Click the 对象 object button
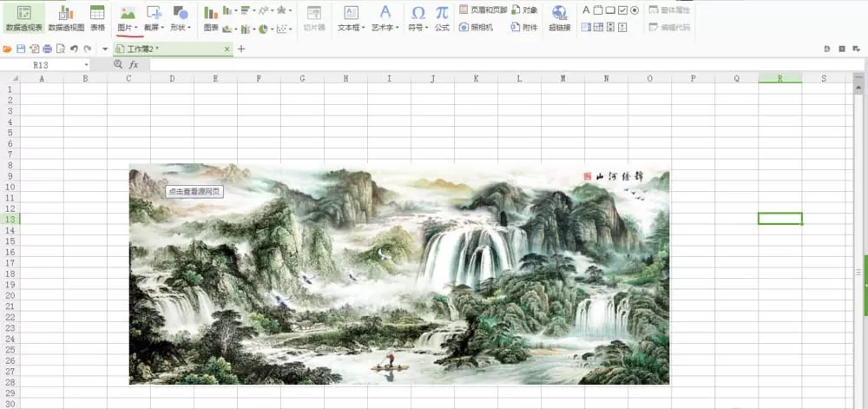The image size is (868, 409). [524, 10]
